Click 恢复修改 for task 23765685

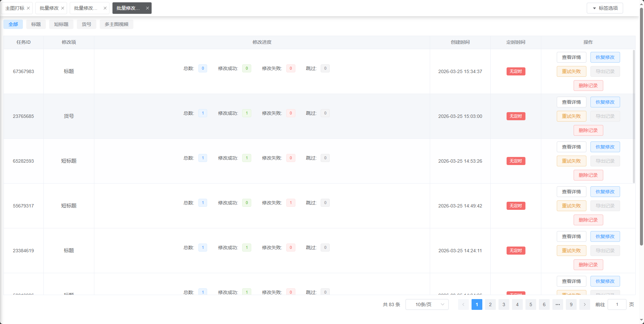pyautogui.click(x=605, y=102)
